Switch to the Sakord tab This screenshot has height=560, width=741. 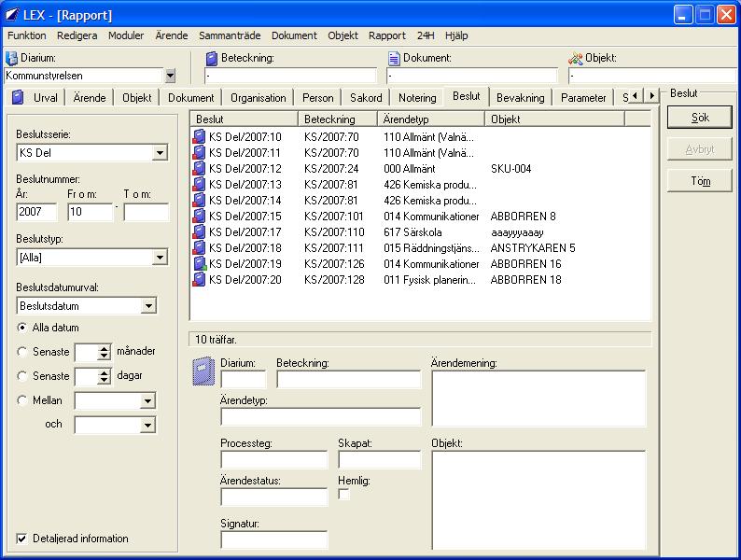(366, 98)
